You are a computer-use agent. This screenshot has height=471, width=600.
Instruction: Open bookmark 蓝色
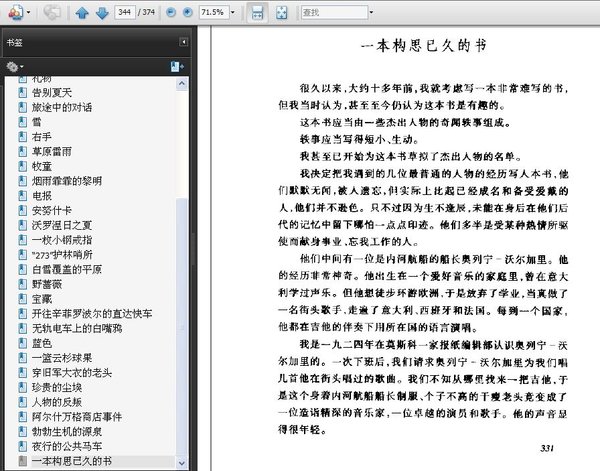41,343
